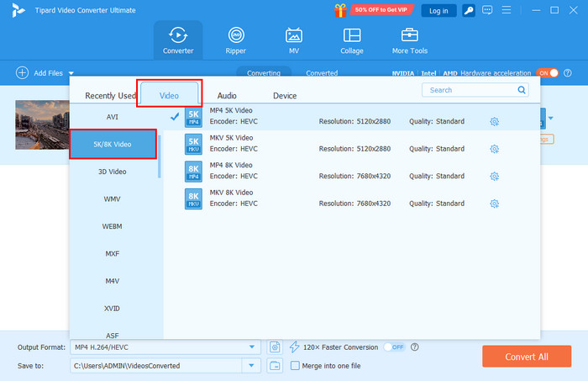
Task: Check Merge into one file
Action: [x=295, y=365]
